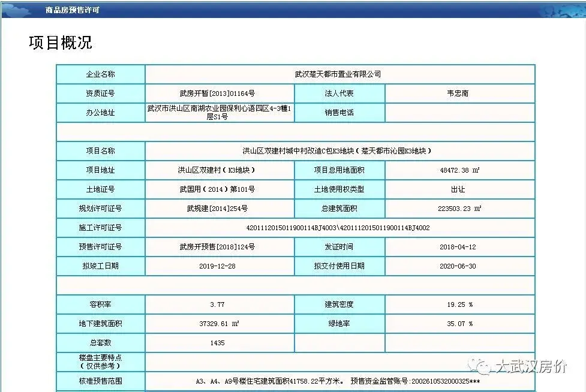Viewport: 586px width, 392px height.
Task: Select building density value 19.25 %
Action: [459, 304]
